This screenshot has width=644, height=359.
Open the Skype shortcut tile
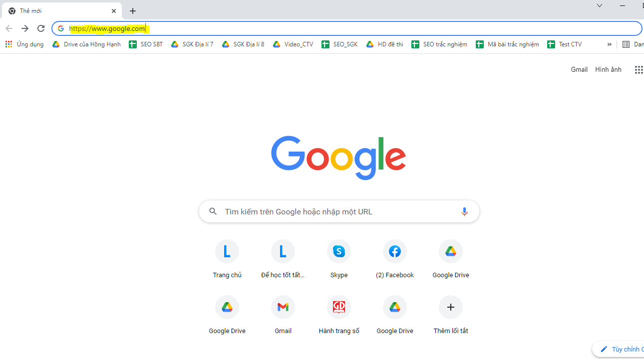339,252
